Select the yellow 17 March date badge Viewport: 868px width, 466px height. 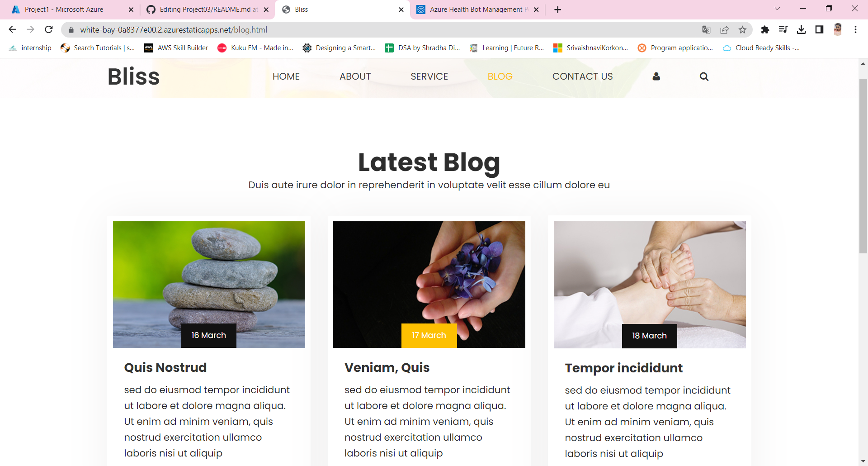(x=429, y=335)
